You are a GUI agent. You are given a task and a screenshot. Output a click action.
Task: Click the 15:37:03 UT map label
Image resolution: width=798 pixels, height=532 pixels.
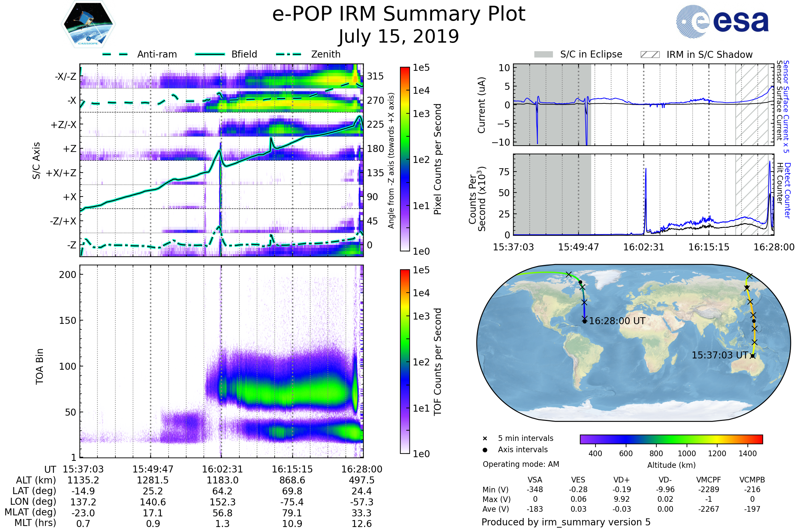pos(720,355)
